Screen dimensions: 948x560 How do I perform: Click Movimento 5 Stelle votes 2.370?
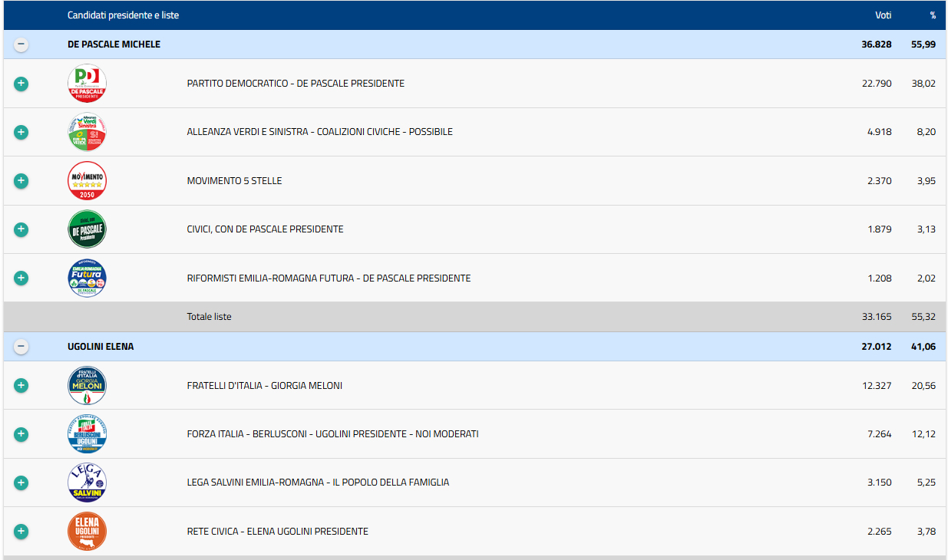tap(880, 181)
